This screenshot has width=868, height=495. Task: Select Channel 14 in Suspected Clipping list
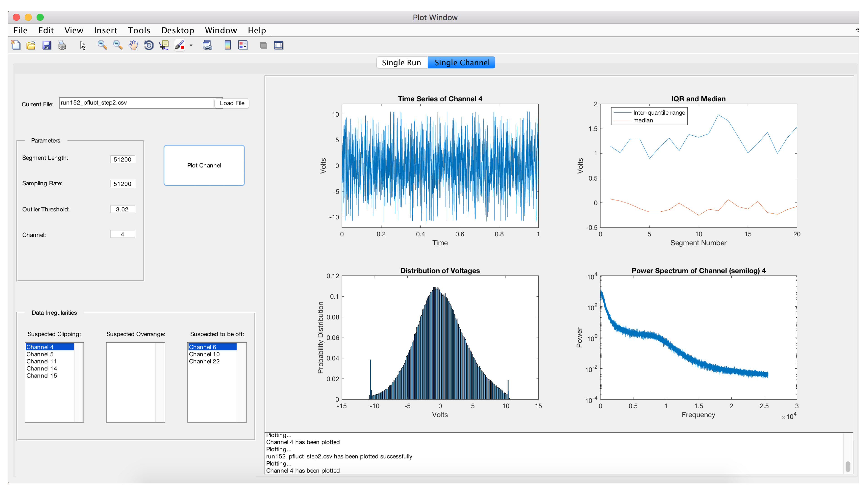click(42, 369)
